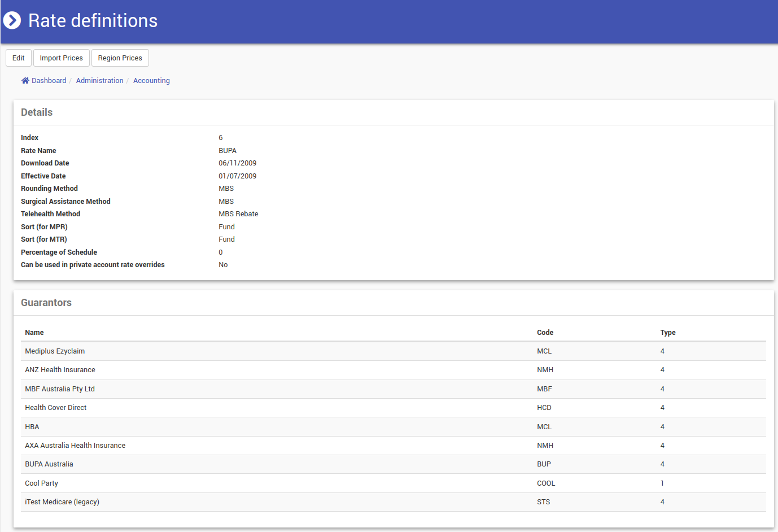Select the ANZ Health Insurance row
The image size is (778, 532).
pyautogui.click(x=394, y=370)
